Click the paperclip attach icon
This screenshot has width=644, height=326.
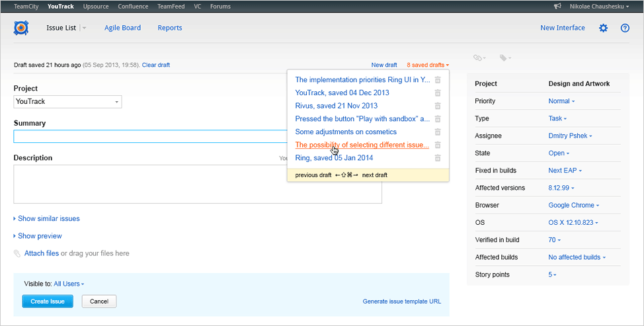click(x=17, y=253)
